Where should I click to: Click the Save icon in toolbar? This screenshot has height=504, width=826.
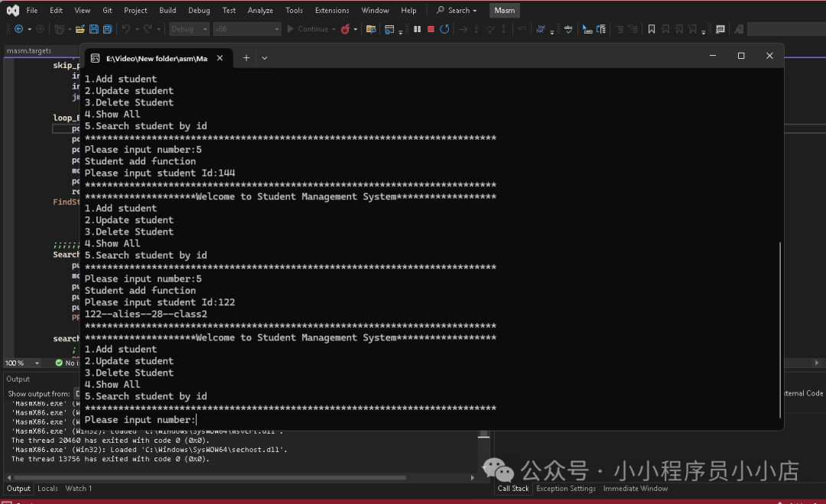click(94, 29)
